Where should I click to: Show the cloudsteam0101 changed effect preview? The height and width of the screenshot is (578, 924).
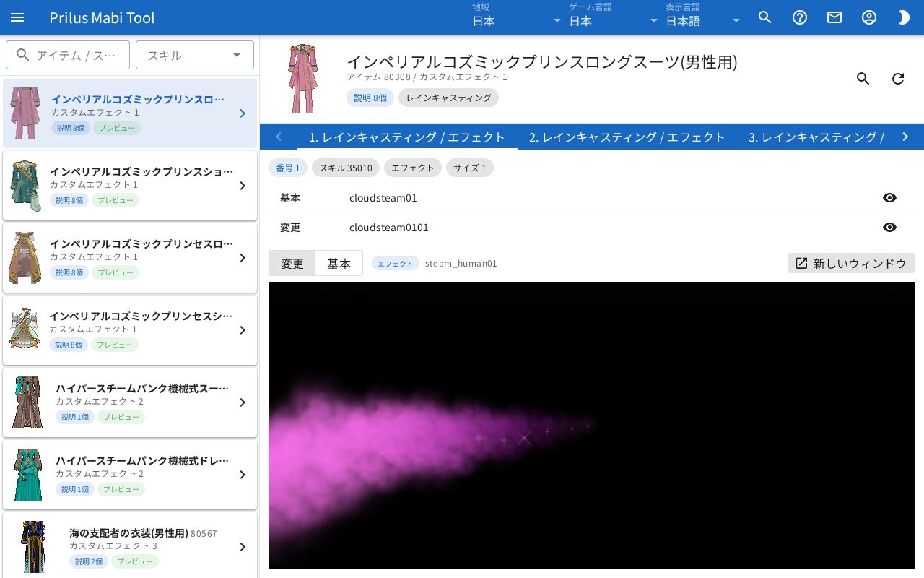point(889,228)
